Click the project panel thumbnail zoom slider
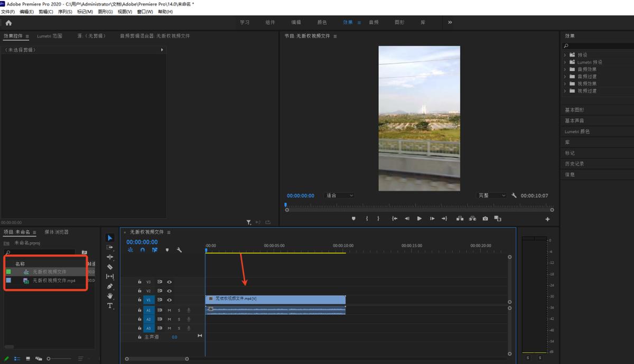This screenshot has width=634, height=364. pos(49,359)
